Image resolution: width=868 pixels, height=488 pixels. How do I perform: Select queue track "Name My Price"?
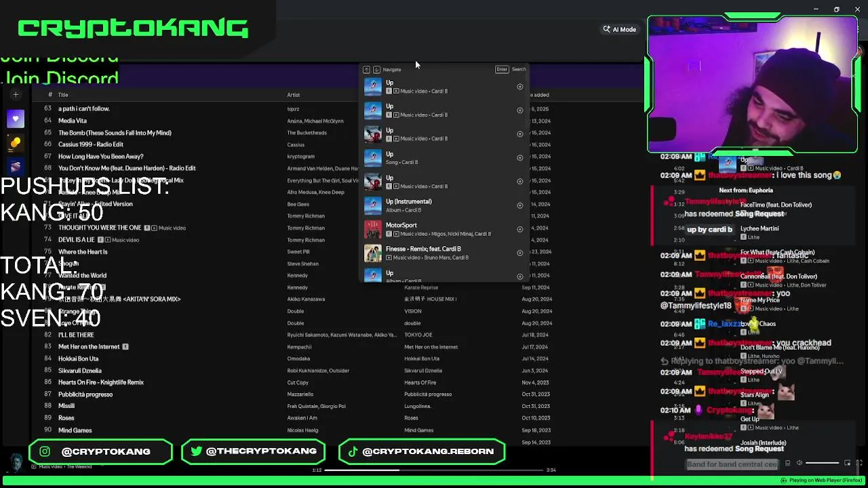(759, 300)
